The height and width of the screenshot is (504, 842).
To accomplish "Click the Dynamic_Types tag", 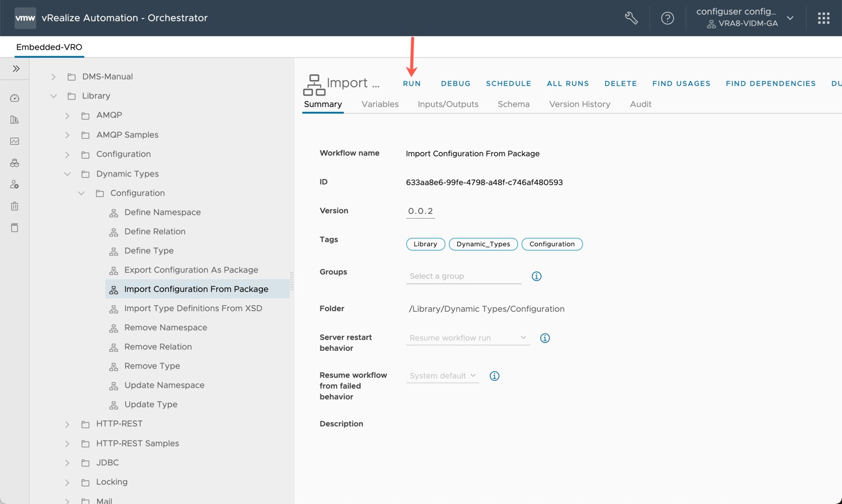I will pos(483,244).
